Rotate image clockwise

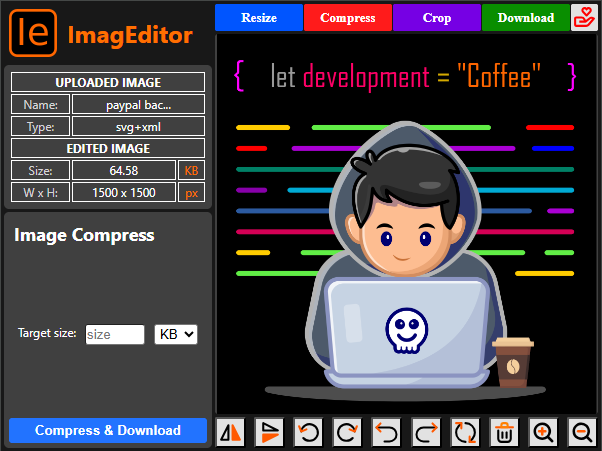pos(347,432)
